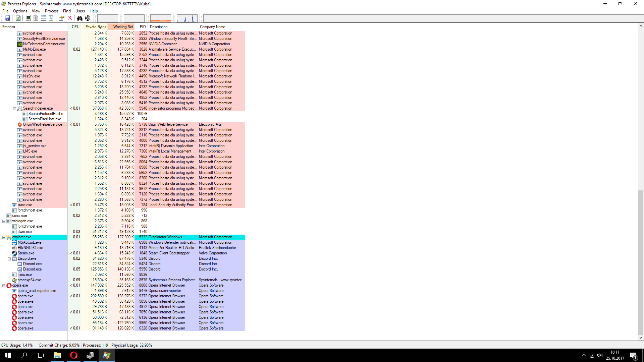Open the View menu
The width and height of the screenshot is (644, 362).
click(36, 11)
